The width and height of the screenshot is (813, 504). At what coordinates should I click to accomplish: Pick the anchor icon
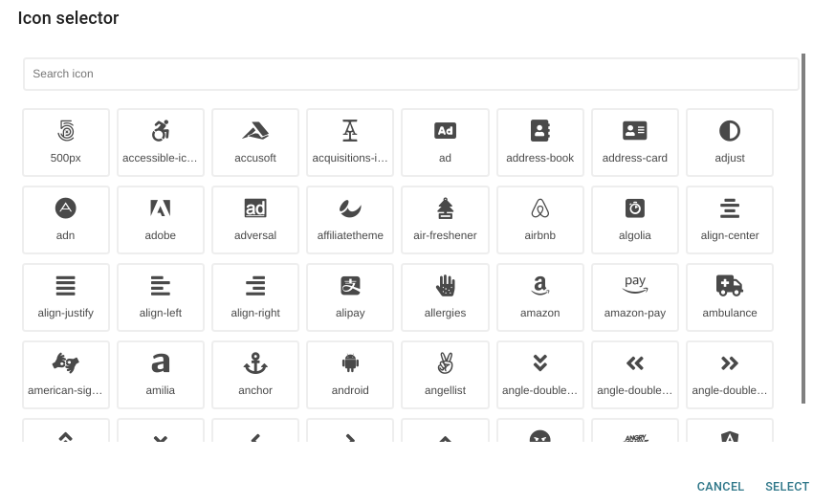pyautogui.click(x=255, y=375)
